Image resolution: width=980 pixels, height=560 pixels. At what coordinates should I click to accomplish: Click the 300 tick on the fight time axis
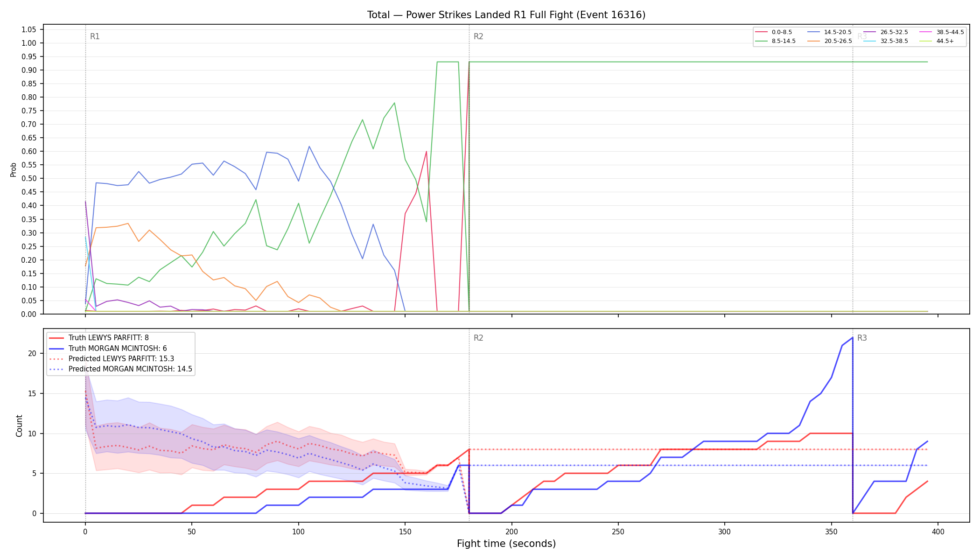[x=725, y=532]
